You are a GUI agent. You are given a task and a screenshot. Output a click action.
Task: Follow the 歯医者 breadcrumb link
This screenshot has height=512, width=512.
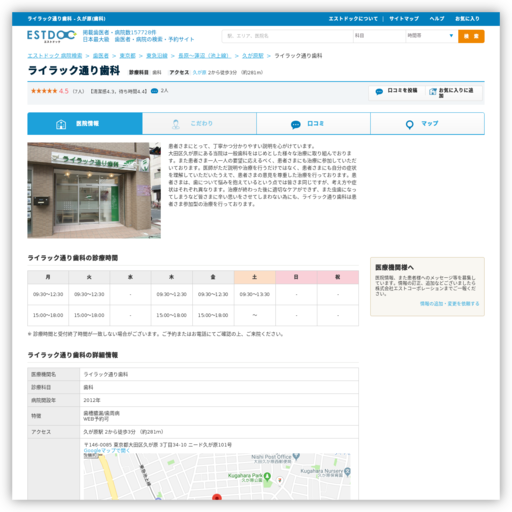[x=101, y=56]
